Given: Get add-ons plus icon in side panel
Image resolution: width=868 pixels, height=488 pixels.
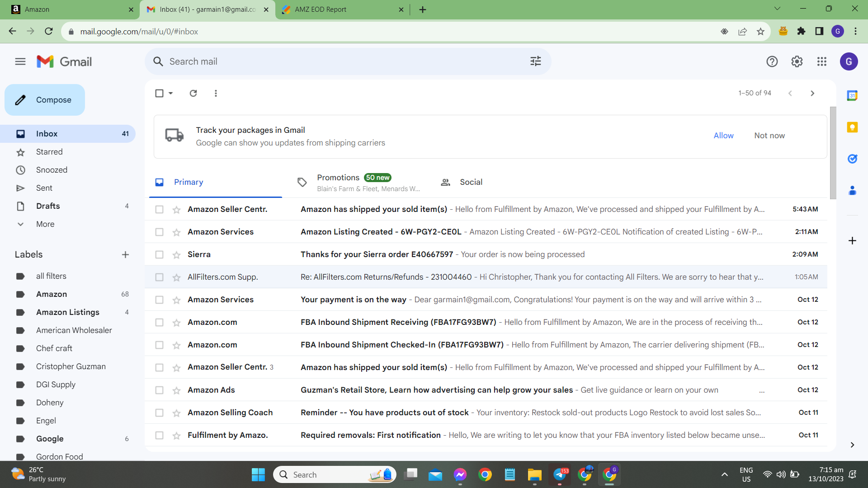Looking at the screenshot, I should click(x=852, y=240).
